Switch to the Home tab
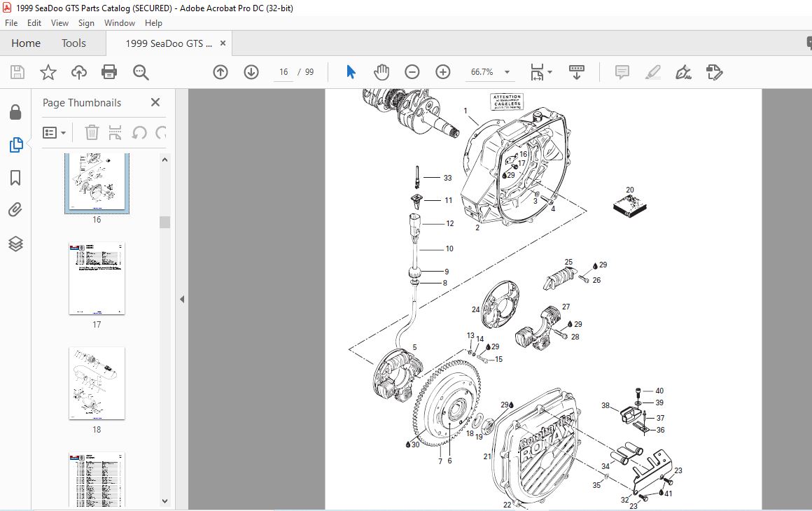 click(x=26, y=43)
